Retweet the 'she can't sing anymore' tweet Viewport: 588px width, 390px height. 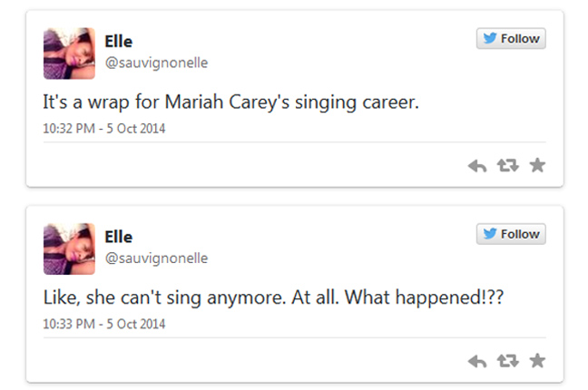506,361
